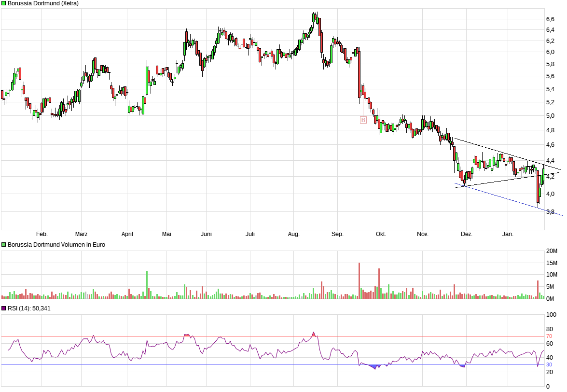Click the purple RSI (14) legend square
567x392 pixels.
[x=4, y=308]
